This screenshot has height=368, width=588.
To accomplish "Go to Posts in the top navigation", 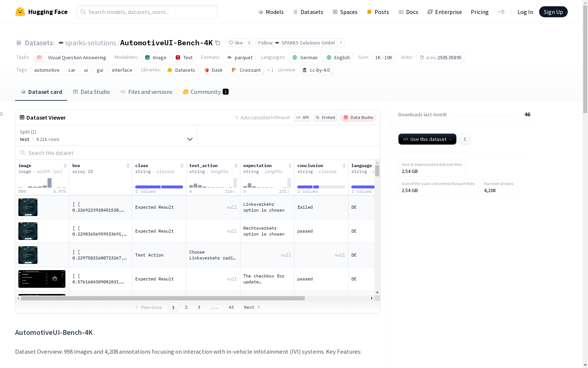I will (x=378, y=12).
